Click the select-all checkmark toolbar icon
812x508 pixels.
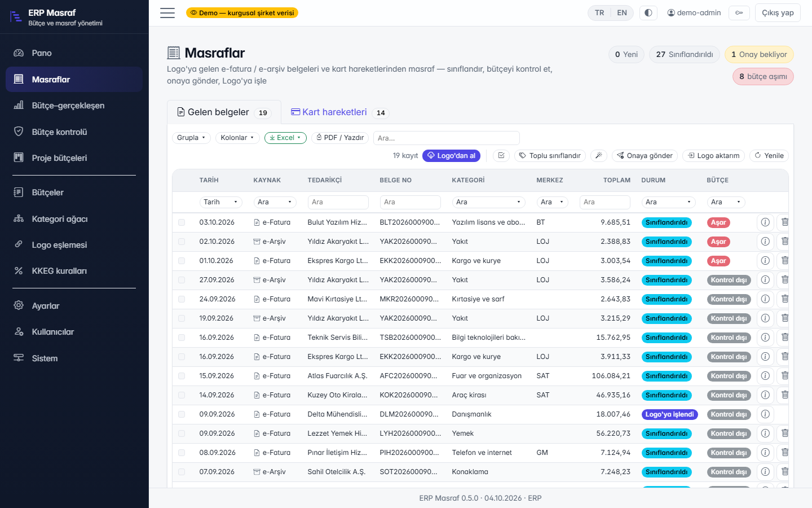[501, 156]
